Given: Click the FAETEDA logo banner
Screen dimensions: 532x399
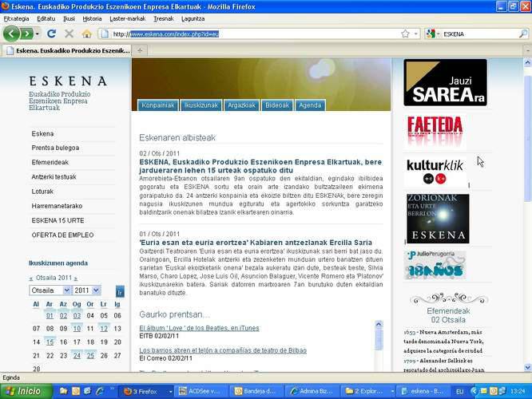Looking at the screenshot, I should [435, 131].
